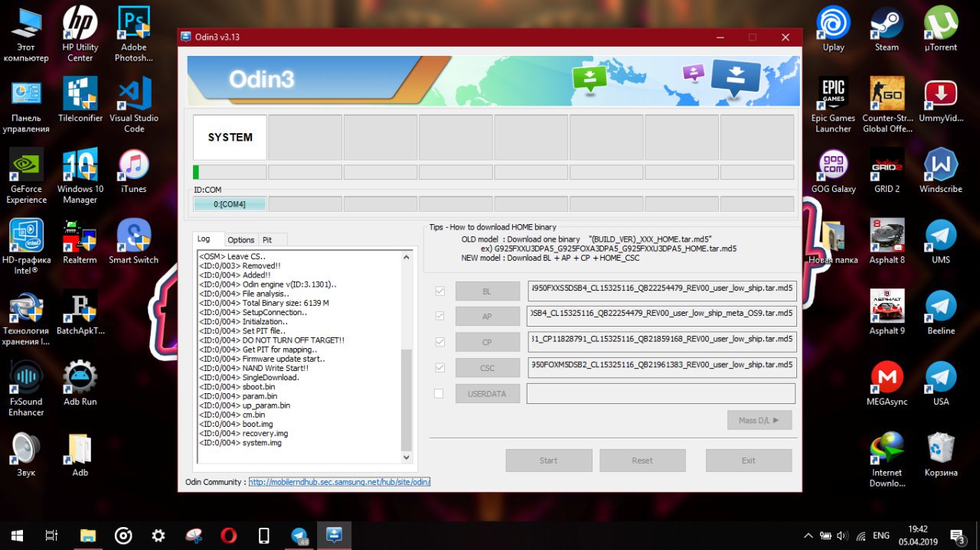Click the BL file button
The height and width of the screenshot is (550, 980).
(x=487, y=291)
